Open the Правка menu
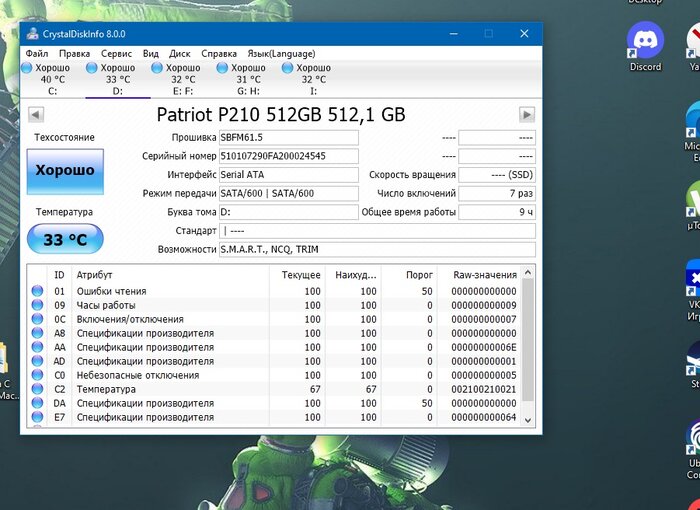The width and height of the screenshot is (700, 510). pyautogui.click(x=74, y=54)
